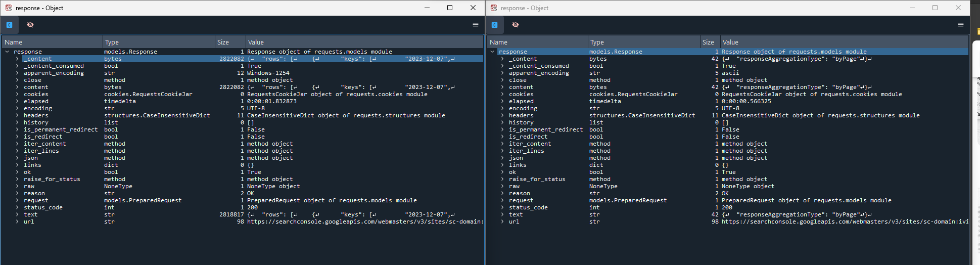This screenshot has height=265, width=980.
Task: Expand the request item in right window
Action: point(502,200)
